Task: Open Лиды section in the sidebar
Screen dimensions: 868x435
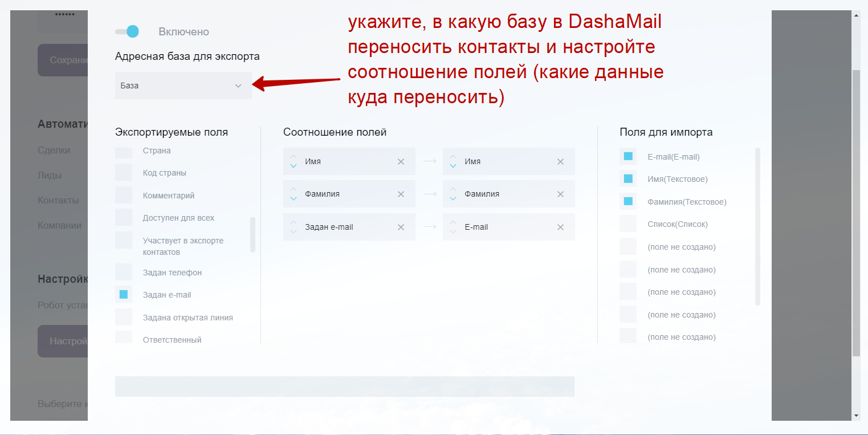Action: tap(50, 176)
